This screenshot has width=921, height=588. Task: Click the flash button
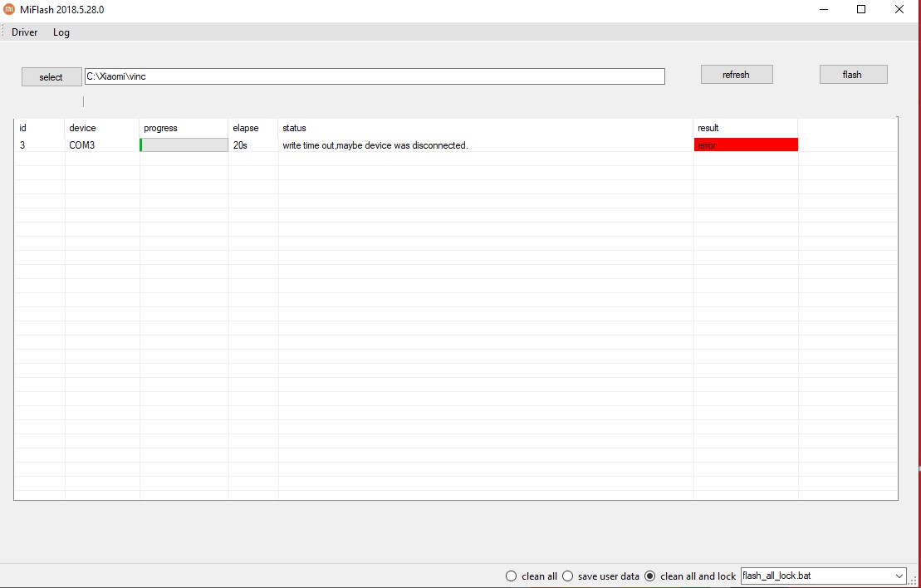[x=854, y=75]
